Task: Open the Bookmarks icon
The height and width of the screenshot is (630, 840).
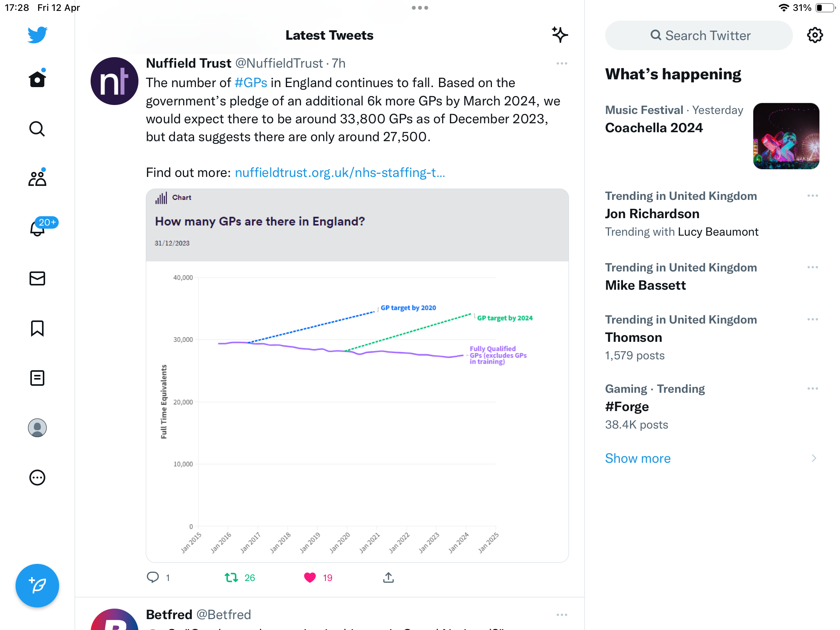Action: click(37, 328)
